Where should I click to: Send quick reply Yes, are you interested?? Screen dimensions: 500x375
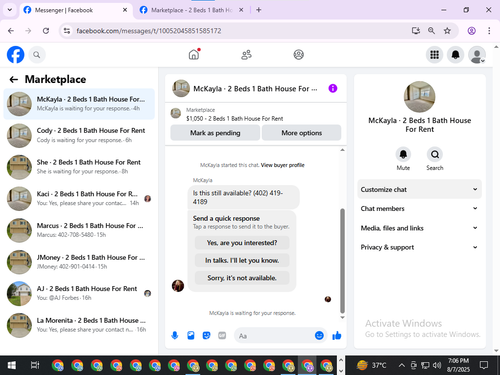[x=242, y=243]
